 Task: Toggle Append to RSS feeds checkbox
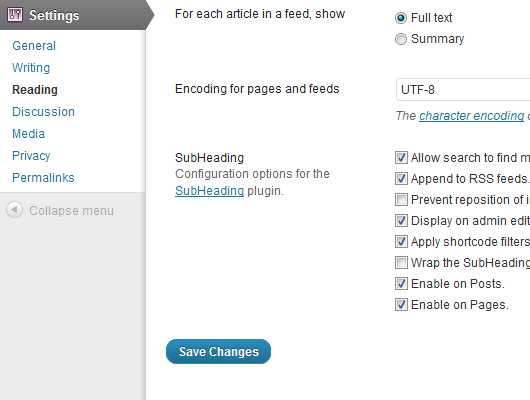point(401,179)
